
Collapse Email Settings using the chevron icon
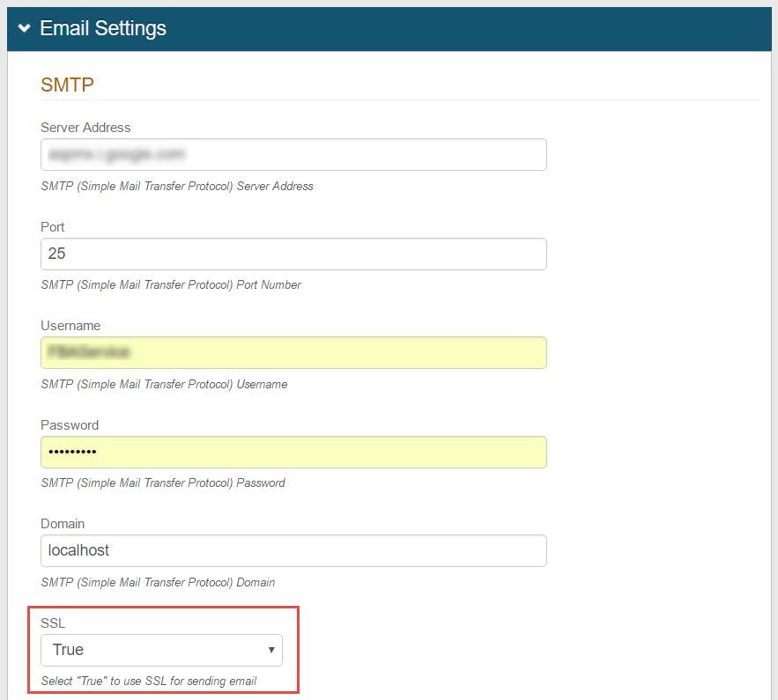click(24, 29)
